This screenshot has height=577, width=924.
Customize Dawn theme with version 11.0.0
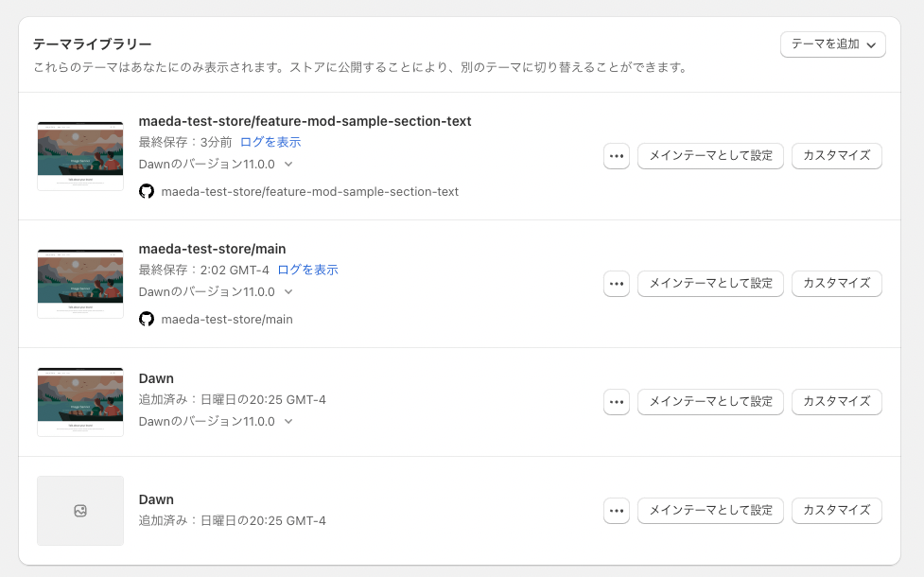837,402
